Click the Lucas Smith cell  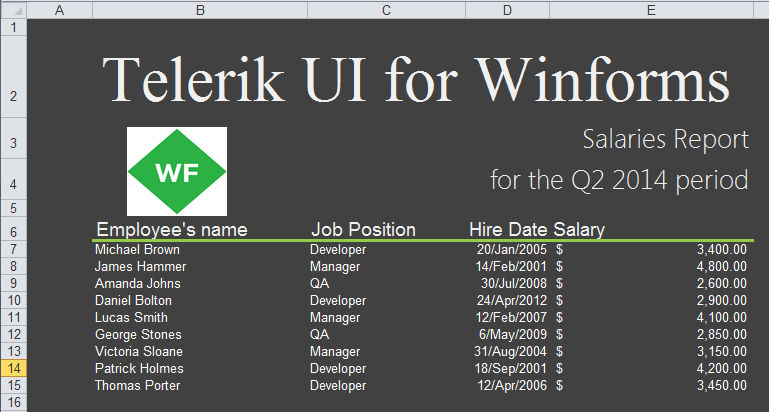click(x=131, y=317)
